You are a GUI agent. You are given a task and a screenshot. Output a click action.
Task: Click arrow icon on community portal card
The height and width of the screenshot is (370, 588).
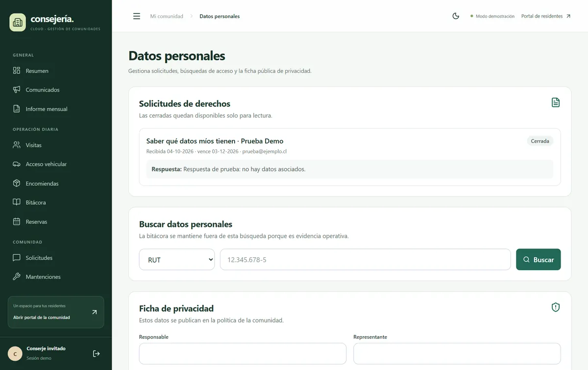click(95, 312)
